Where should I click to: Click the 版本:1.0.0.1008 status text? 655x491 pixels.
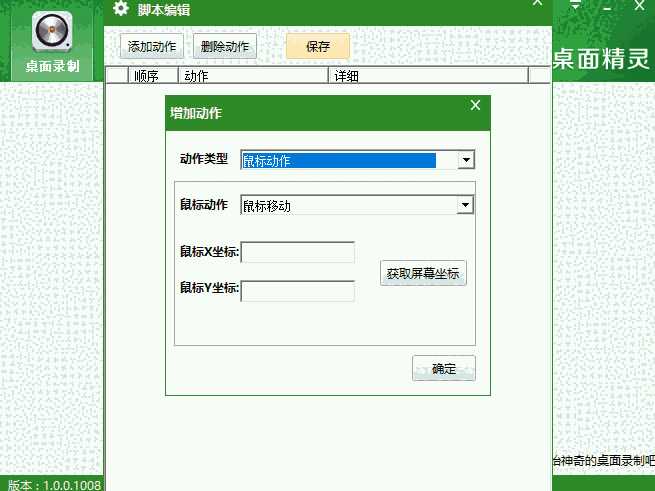point(54,485)
